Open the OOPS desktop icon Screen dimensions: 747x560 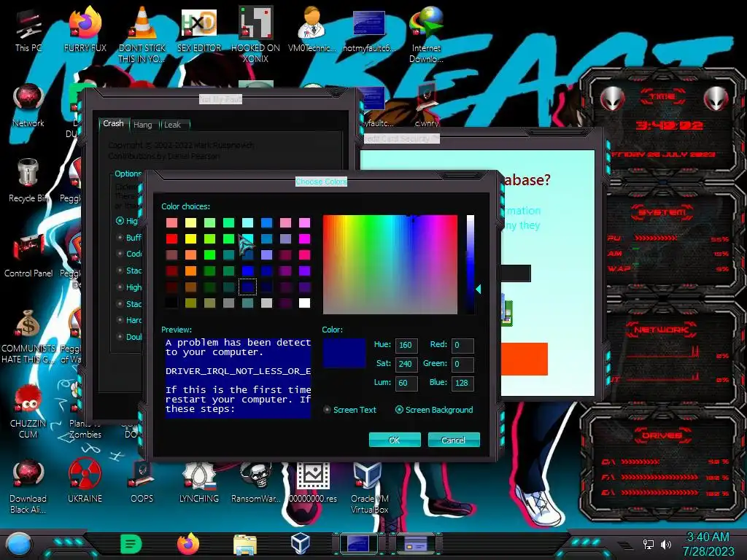click(x=142, y=480)
